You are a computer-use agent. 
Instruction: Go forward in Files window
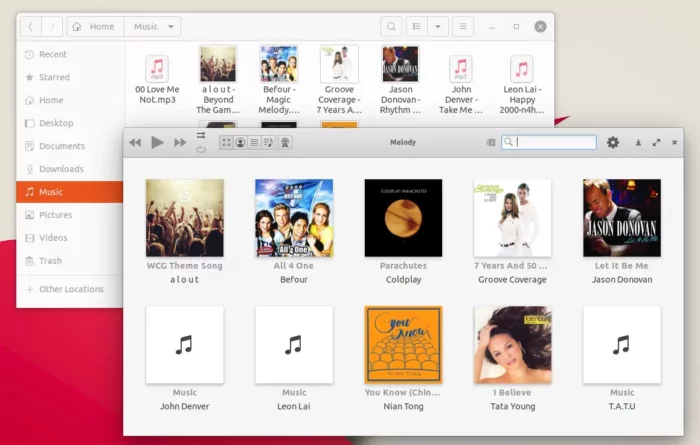52,26
